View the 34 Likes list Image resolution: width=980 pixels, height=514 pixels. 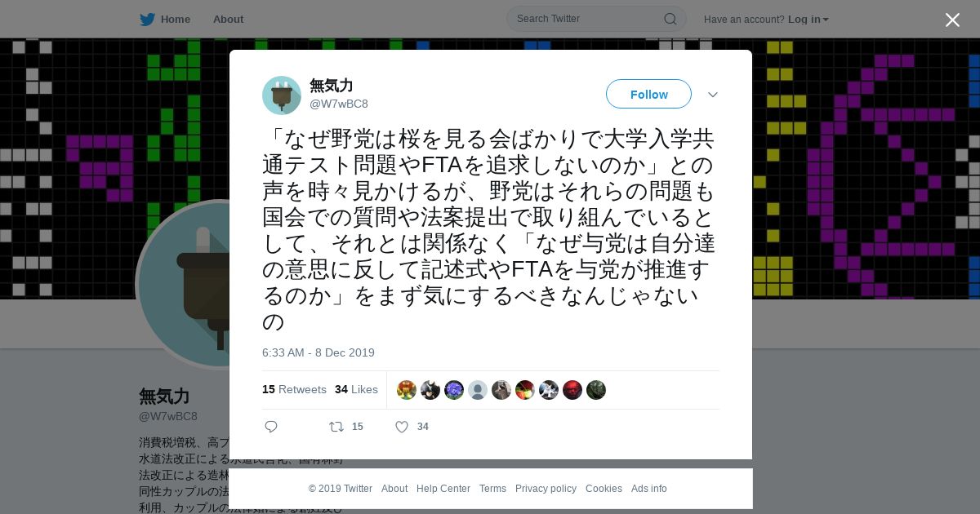356,389
